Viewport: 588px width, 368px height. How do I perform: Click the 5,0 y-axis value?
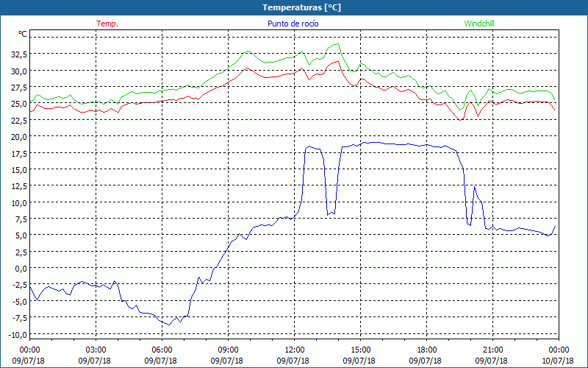click(21, 236)
